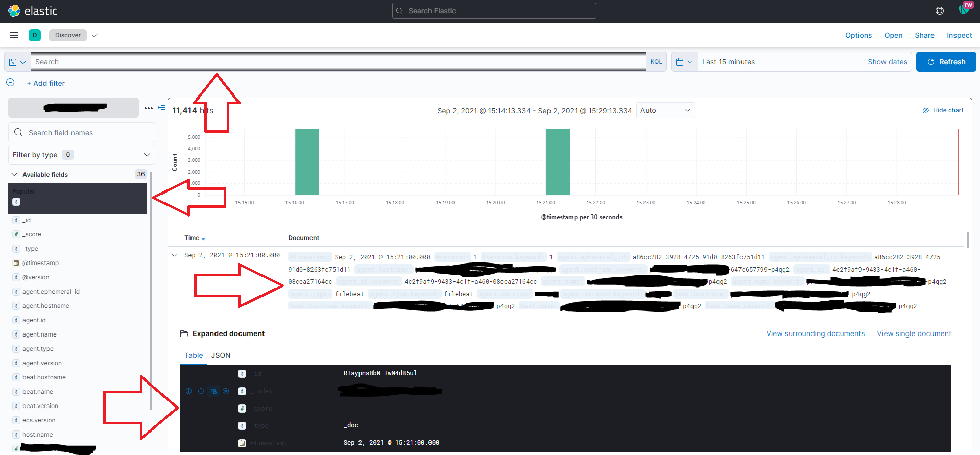Toggle Show dates in time picker
Screen dimensions: 980x455
(888, 62)
